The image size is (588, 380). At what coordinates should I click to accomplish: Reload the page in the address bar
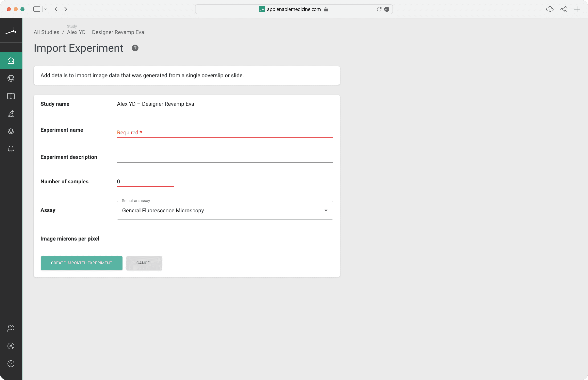pos(379,9)
